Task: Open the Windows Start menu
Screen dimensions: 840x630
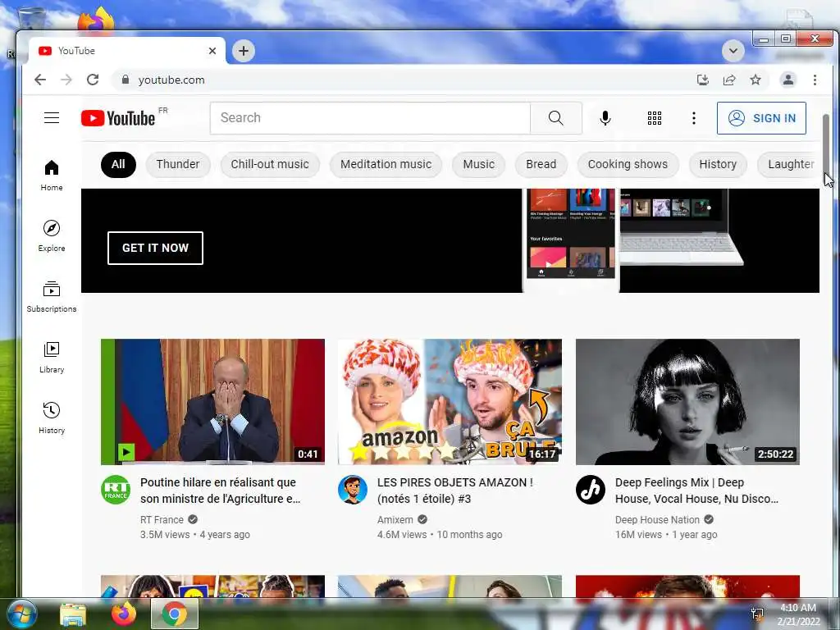Action: pos(22,614)
